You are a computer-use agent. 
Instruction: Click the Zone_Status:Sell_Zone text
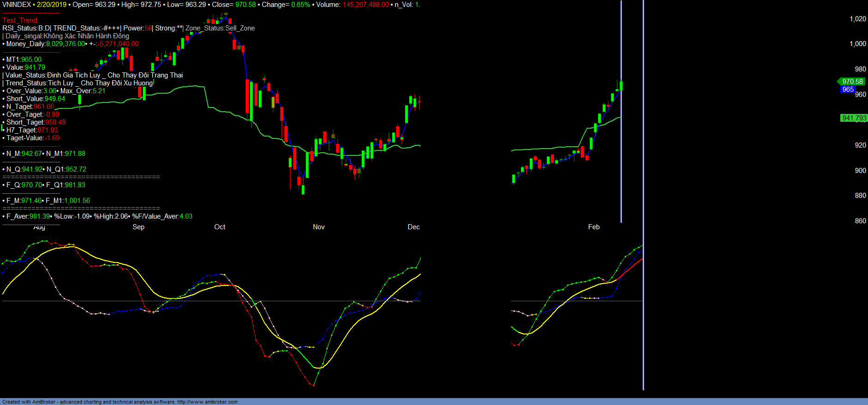point(220,28)
